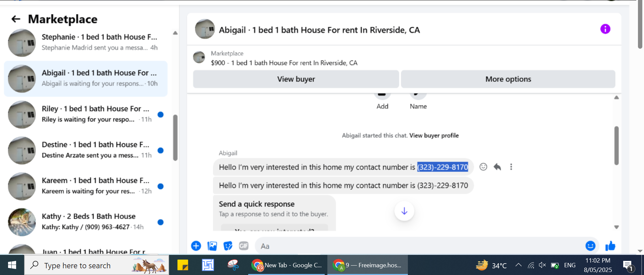Open conversation info with the purple info icon
Screen dimensions: 644x275
tap(605, 29)
